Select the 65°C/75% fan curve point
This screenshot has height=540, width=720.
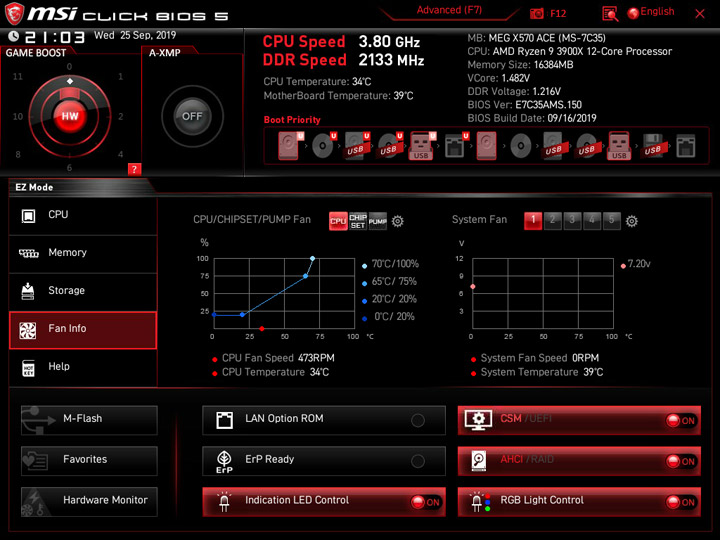pos(305,276)
